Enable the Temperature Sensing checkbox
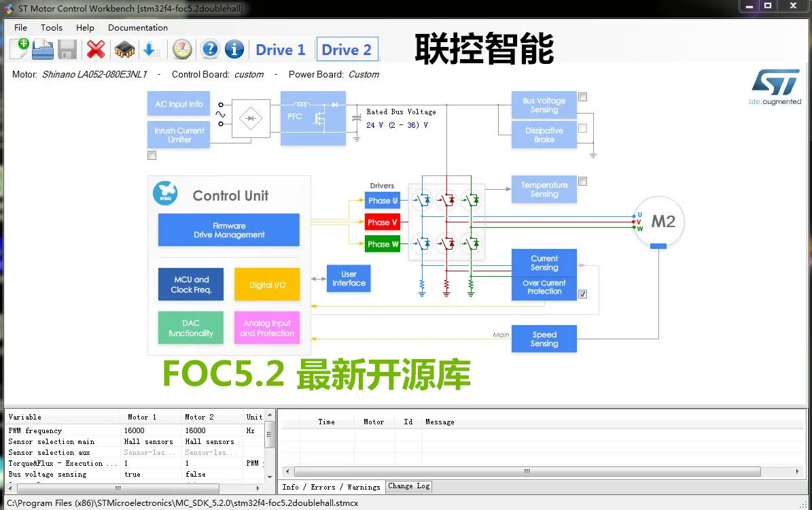The width and height of the screenshot is (812, 510). [582, 182]
